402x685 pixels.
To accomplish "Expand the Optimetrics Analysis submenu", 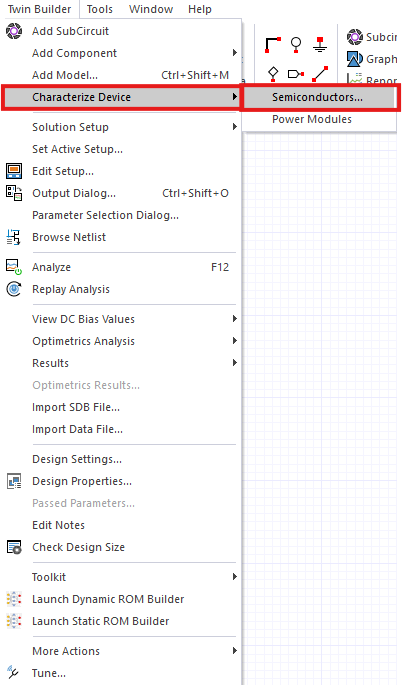I will (121, 341).
